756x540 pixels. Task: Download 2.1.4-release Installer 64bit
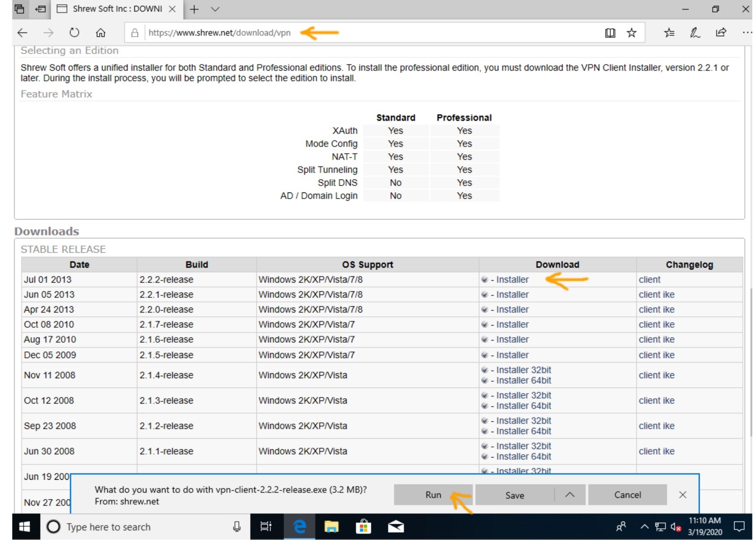(524, 380)
